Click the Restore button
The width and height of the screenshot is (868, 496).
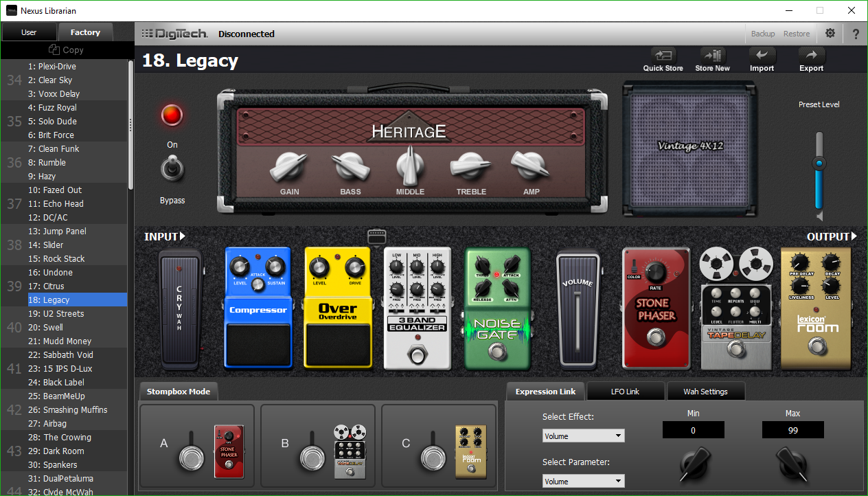coord(797,34)
